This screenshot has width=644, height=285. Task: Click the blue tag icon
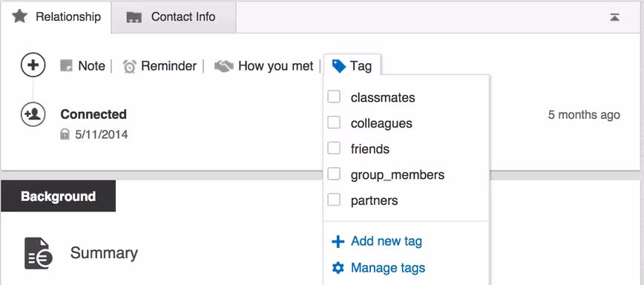[x=339, y=66]
